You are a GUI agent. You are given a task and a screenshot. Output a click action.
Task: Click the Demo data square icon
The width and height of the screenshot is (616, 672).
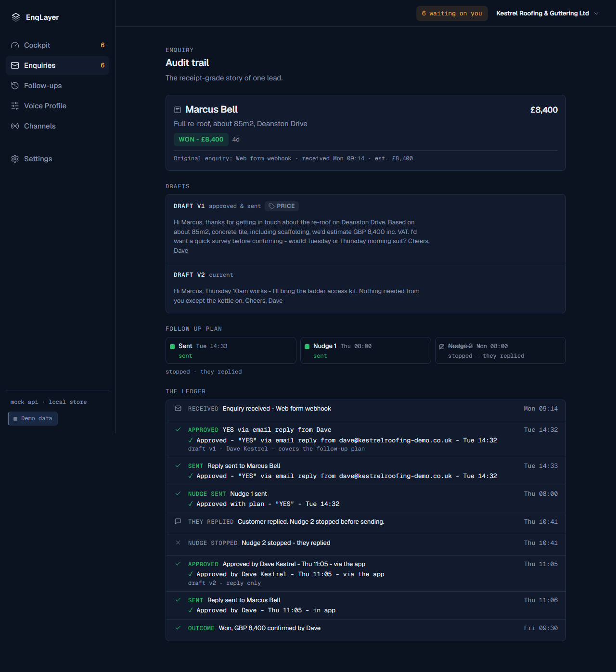[15, 419]
